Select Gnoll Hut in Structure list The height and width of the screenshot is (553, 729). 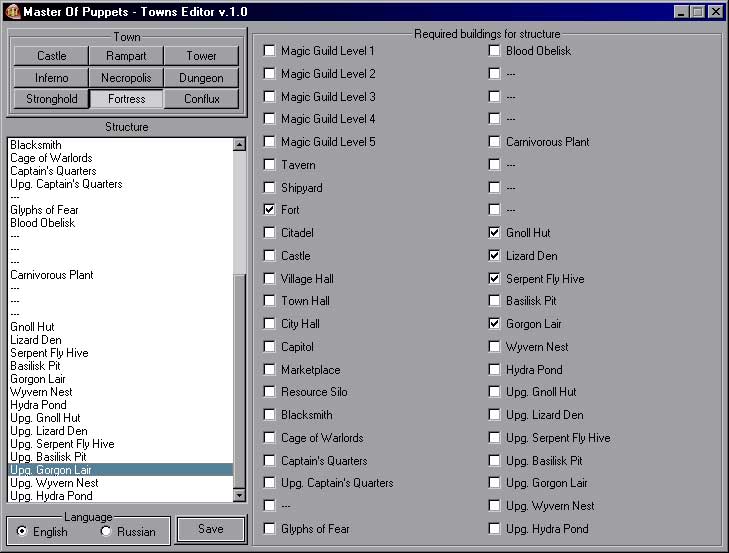(x=120, y=327)
